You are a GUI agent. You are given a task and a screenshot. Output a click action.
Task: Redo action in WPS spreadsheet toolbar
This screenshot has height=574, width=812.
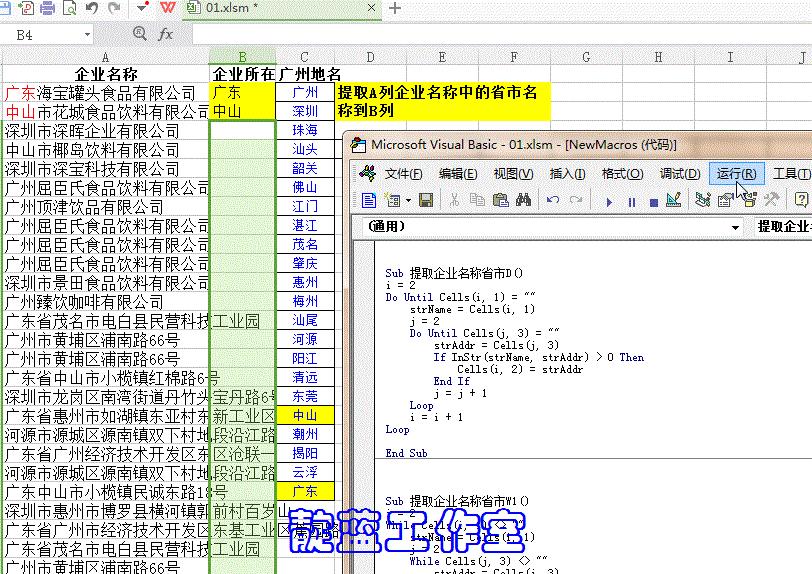[x=114, y=8]
